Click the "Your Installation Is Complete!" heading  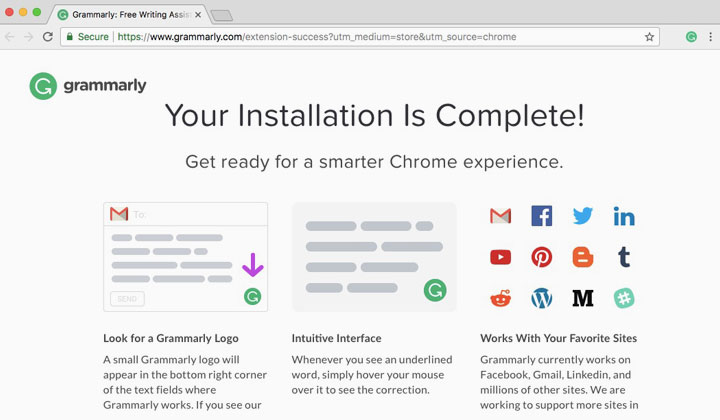(x=375, y=115)
